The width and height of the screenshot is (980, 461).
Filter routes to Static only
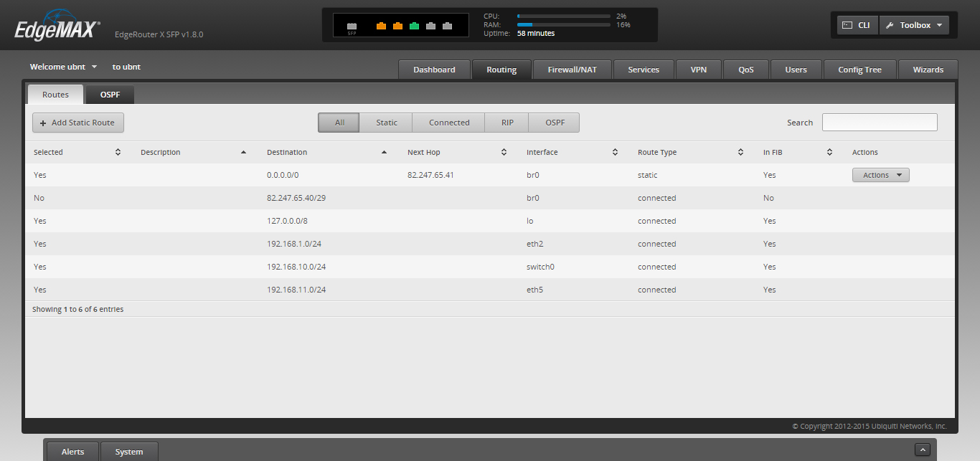pos(386,123)
